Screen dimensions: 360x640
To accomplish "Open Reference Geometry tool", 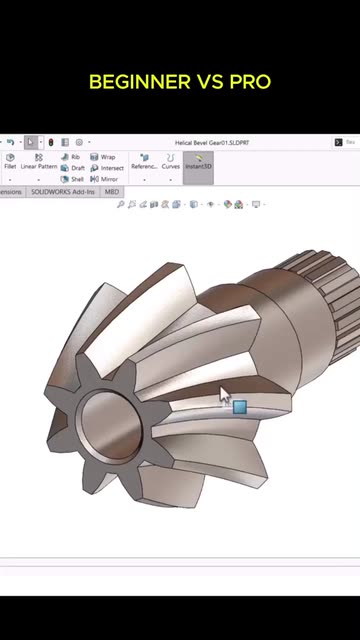I will tap(144, 162).
